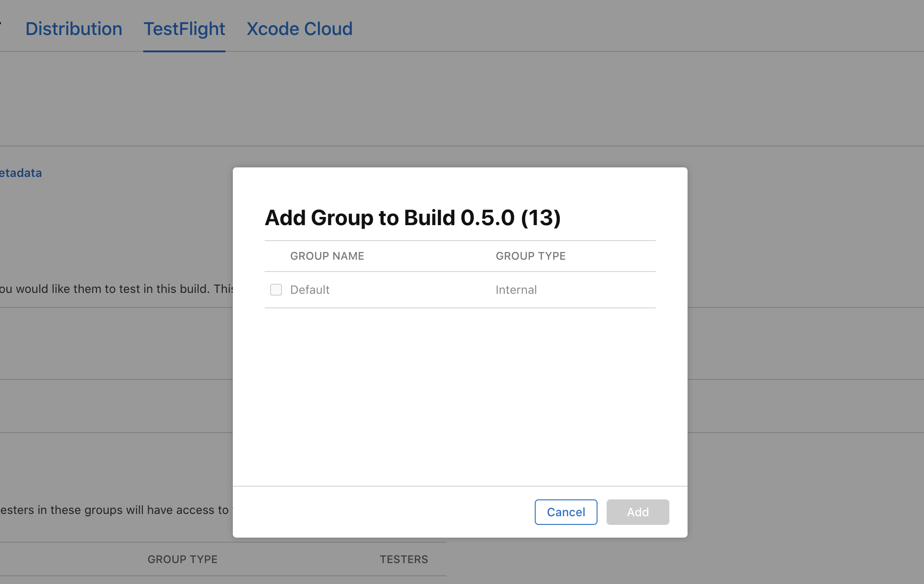Click background GROUP TYPE header below dialog
This screenshot has height=584, width=924.
point(182,559)
